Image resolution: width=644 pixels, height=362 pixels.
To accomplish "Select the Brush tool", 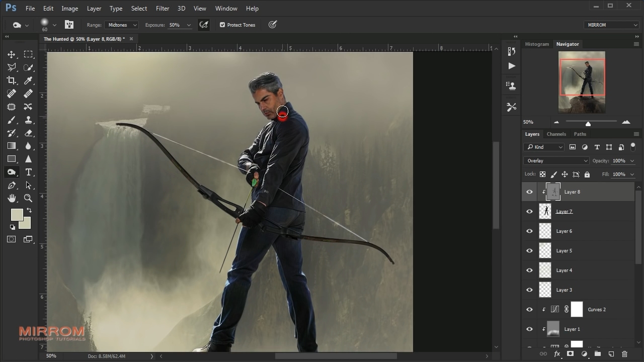I will coord(11,120).
